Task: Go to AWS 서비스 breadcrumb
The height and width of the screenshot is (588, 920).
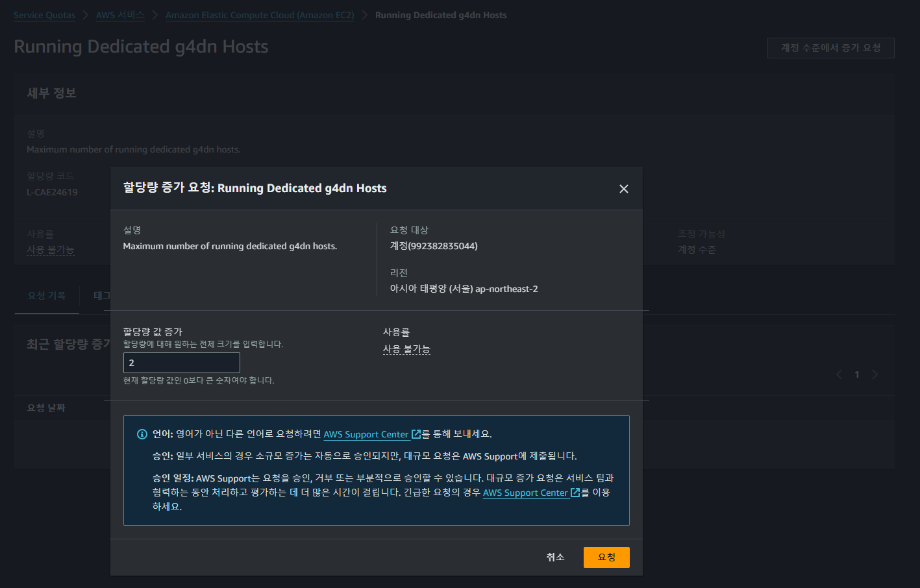Action: [120, 15]
